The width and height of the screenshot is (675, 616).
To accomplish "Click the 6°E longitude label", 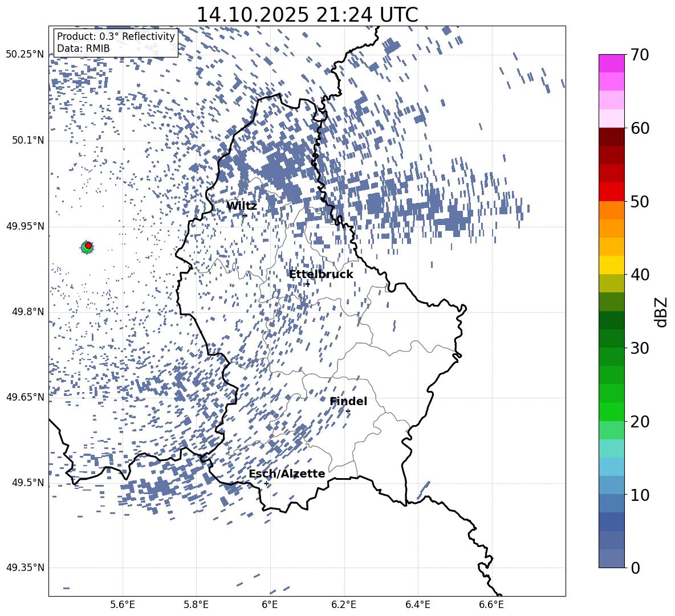I will [270, 605].
